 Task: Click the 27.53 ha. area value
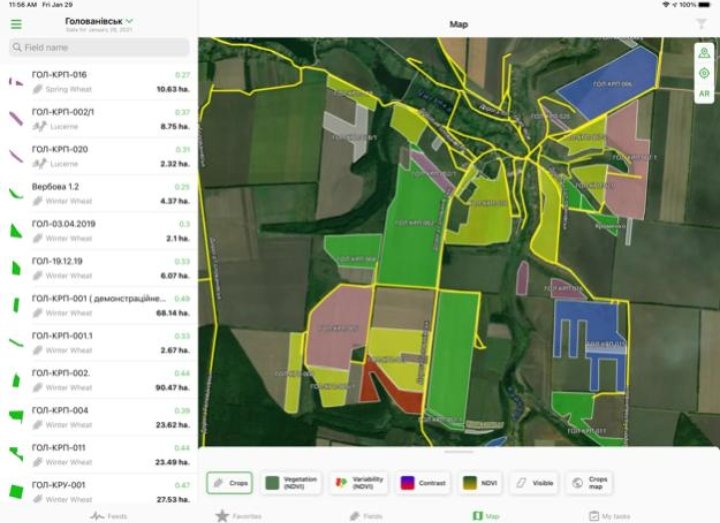tap(173, 499)
